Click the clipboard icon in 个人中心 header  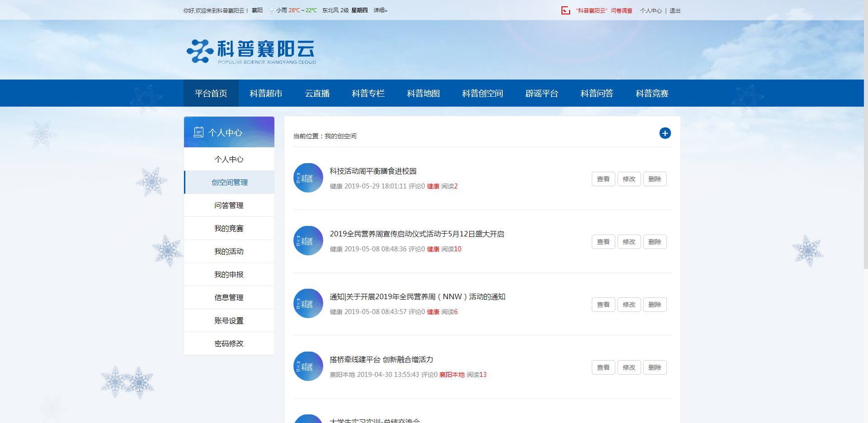click(198, 132)
